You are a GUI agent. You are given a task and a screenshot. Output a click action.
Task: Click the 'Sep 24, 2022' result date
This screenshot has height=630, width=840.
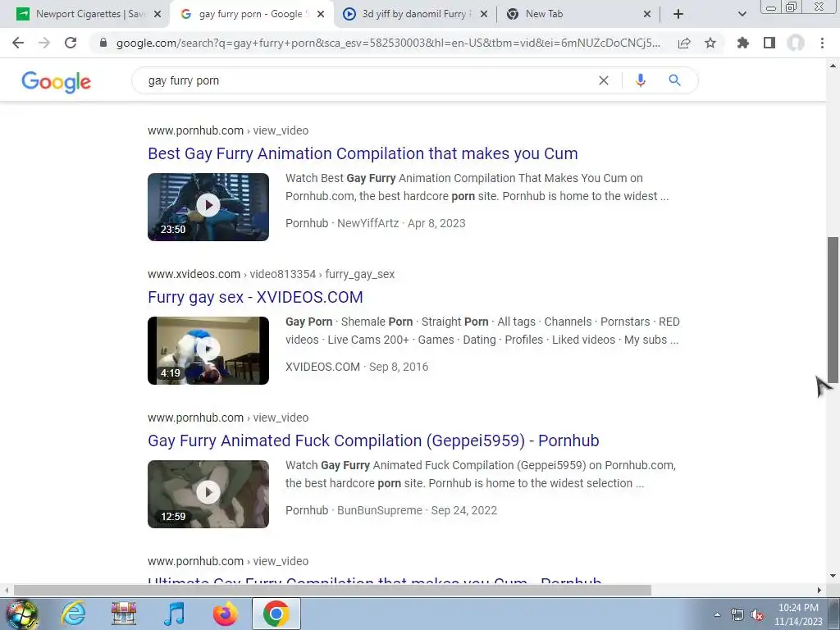464,510
